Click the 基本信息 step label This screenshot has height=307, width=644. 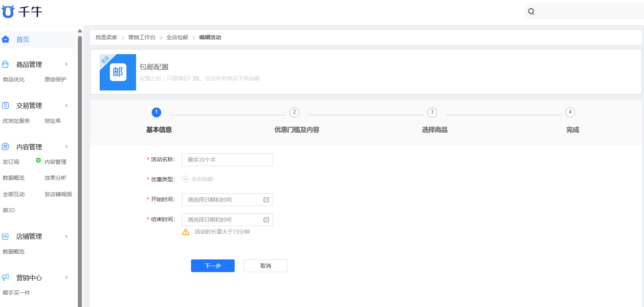pos(159,130)
